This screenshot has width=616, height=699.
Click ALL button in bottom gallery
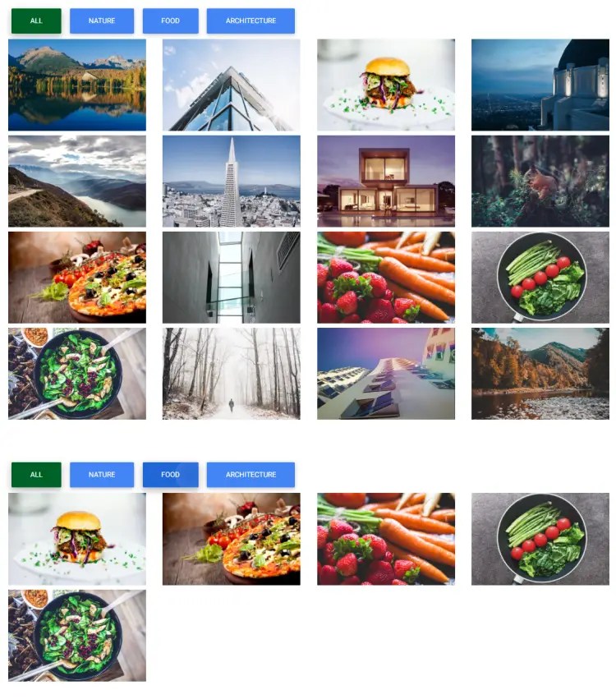pos(36,475)
